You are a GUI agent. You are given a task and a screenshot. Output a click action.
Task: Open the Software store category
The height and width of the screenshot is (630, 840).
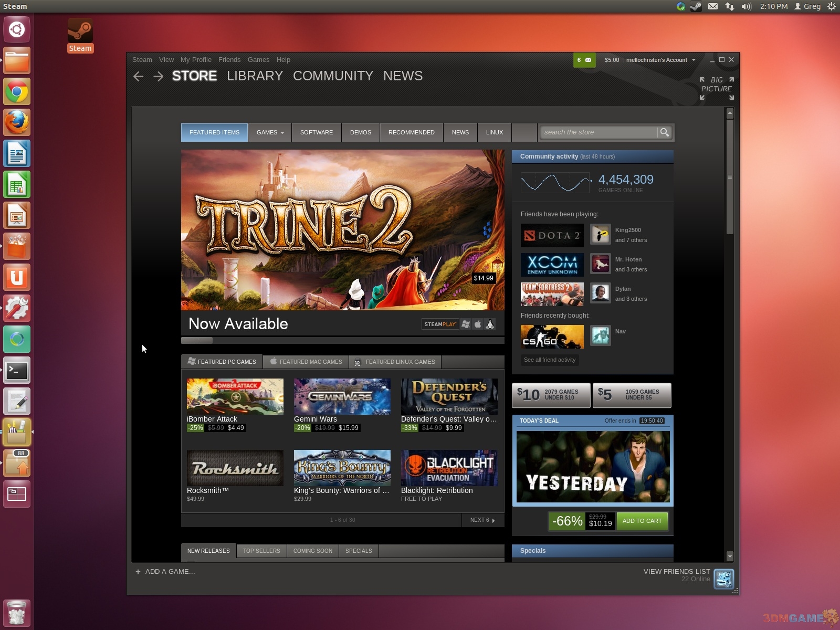tap(317, 132)
